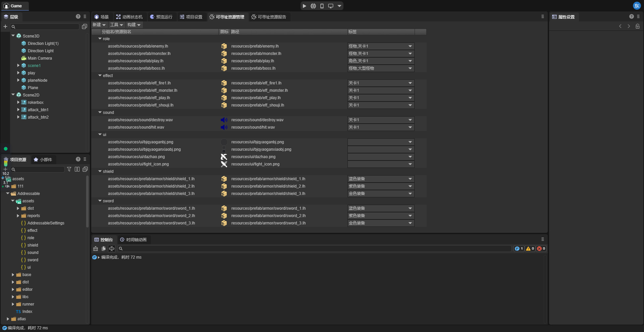Collapse the shield group

(x=100, y=171)
